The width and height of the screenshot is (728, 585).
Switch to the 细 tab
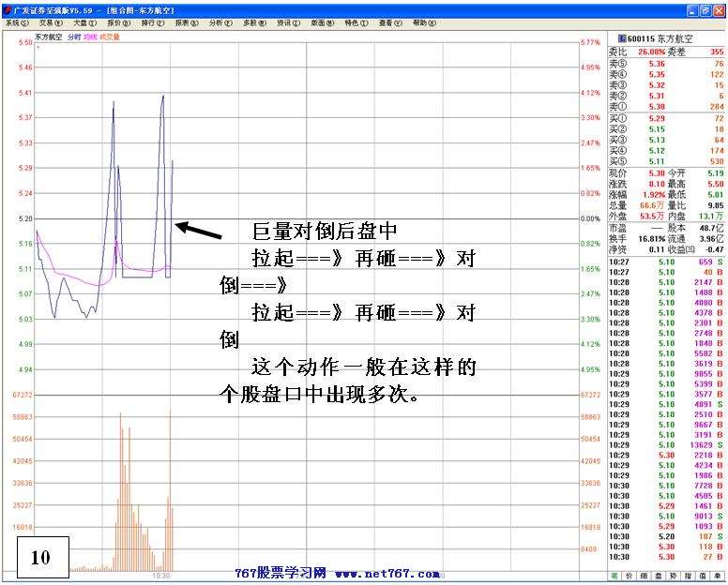[644, 576]
